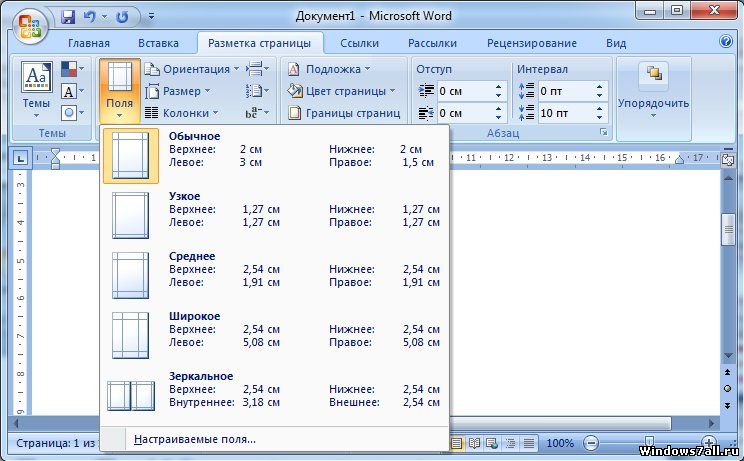Select the Обычное margin preset
The height and width of the screenshot is (461, 744).
(274, 155)
